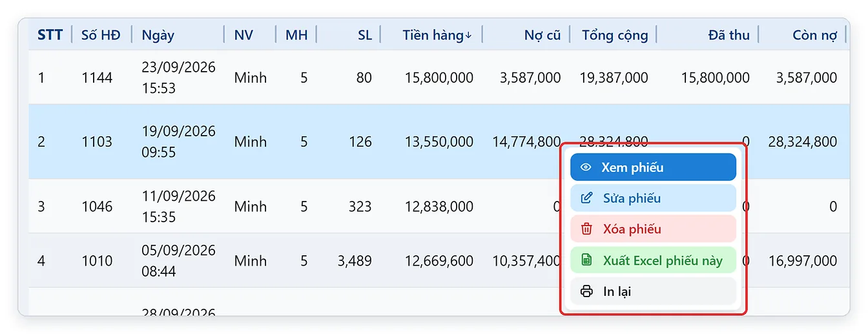Click remaining debt 16,997,000
Viewport: 868px width, 334px height.
[x=803, y=261]
